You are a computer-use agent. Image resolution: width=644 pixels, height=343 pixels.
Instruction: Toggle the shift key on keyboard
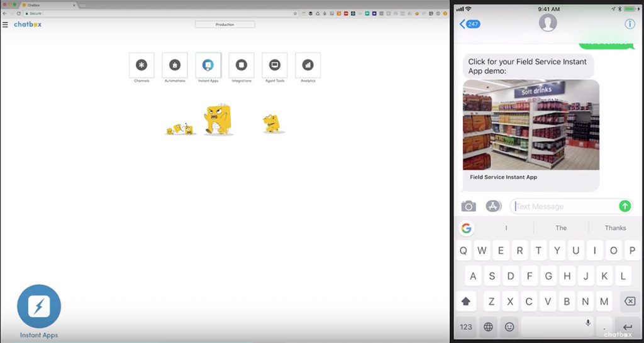pyautogui.click(x=466, y=302)
